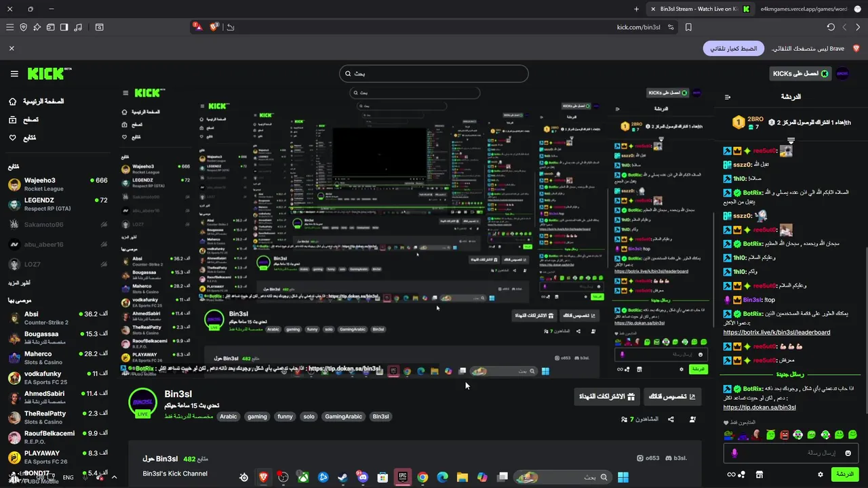This screenshot has height=488, width=868.
Task: Open PLAYAWAY recommended channel
Action: tap(58, 457)
